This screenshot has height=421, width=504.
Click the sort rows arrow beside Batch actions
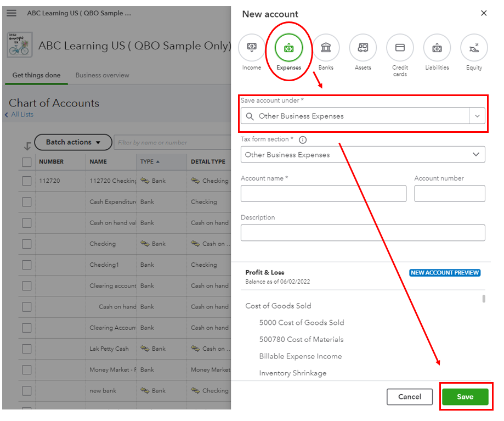[27, 146]
